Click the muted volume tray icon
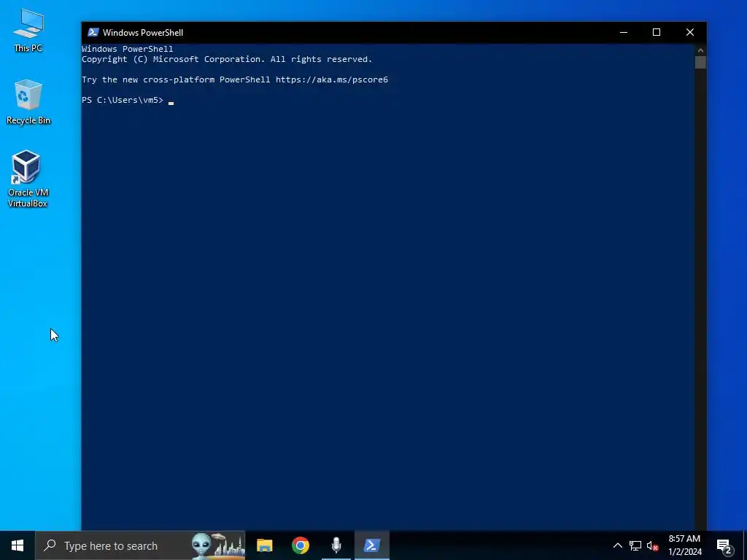 tap(653, 545)
